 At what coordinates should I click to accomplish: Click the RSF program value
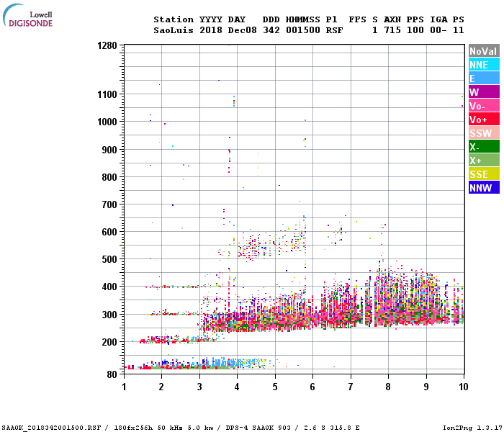tap(334, 30)
